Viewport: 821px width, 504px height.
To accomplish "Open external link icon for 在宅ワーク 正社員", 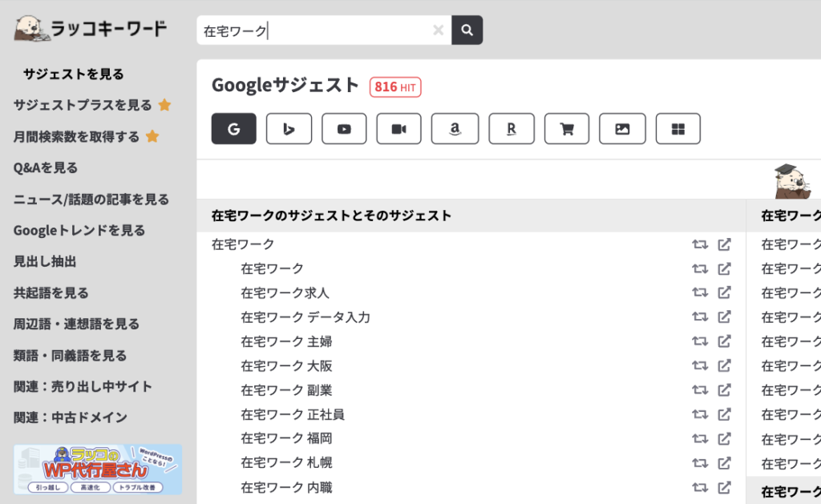I will tap(724, 414).
